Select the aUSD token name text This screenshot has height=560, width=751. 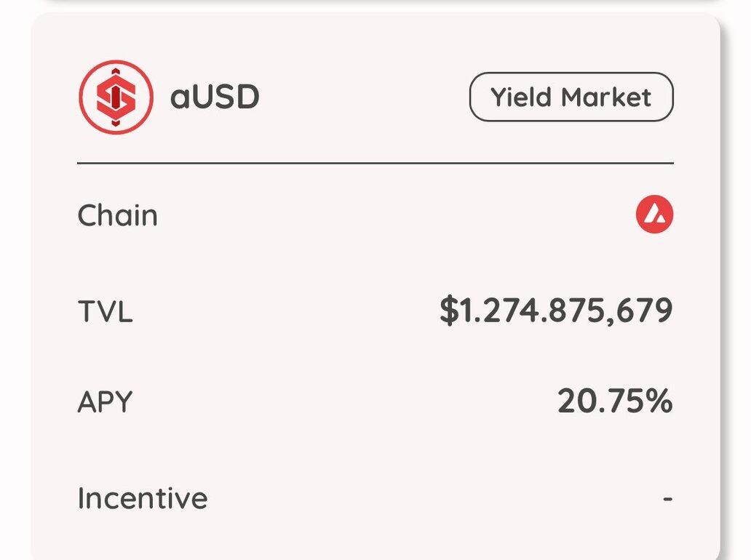[x=215, y=97]
